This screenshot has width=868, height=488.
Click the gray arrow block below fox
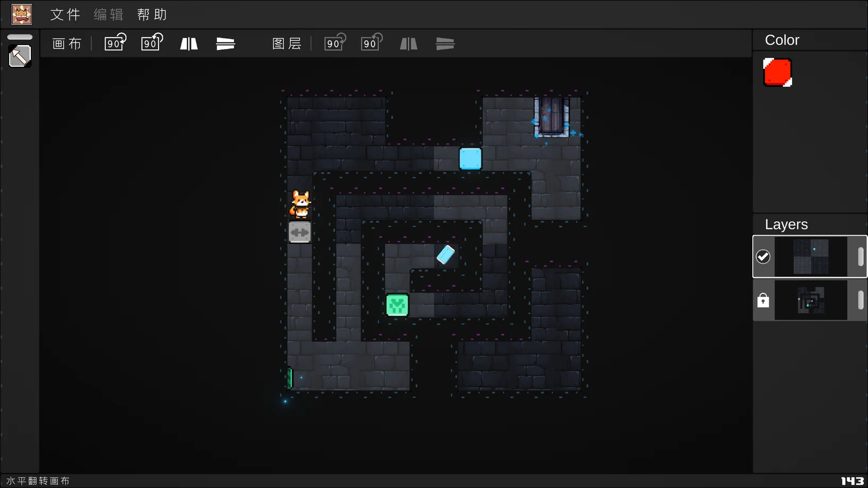click(300, 232)
